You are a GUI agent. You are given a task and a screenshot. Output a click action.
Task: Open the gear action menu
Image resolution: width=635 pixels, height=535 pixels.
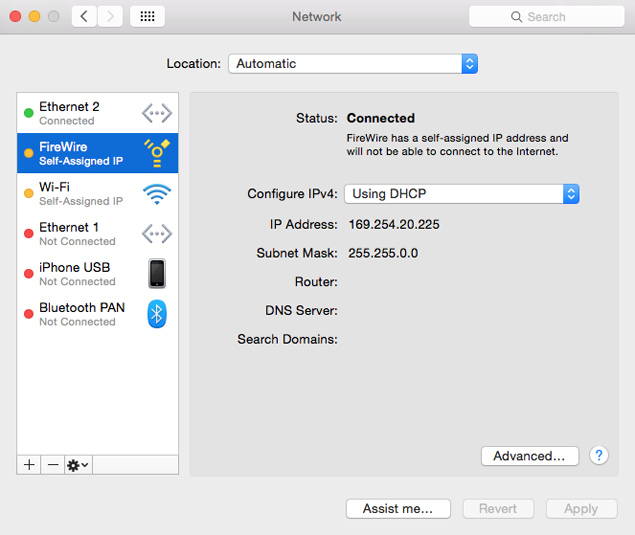pos(78,465)
